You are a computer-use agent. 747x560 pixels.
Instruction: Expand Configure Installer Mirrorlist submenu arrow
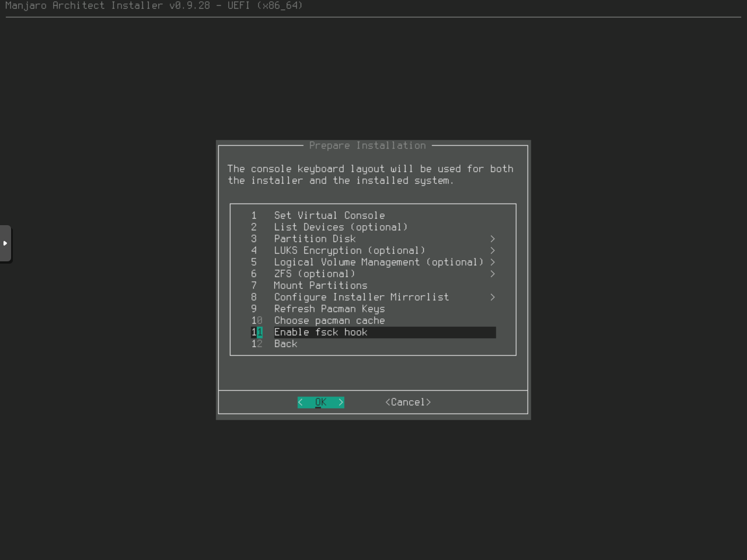[x=493, y=297]
